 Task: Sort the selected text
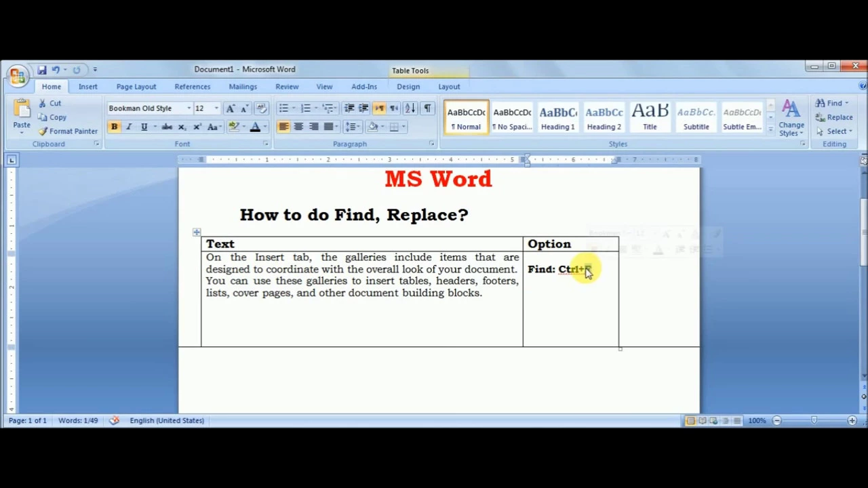pyautogui.click(x=410, y=108)
